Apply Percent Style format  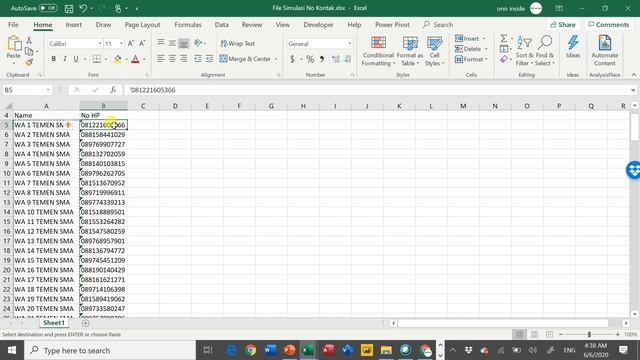[x=310, y=59]
